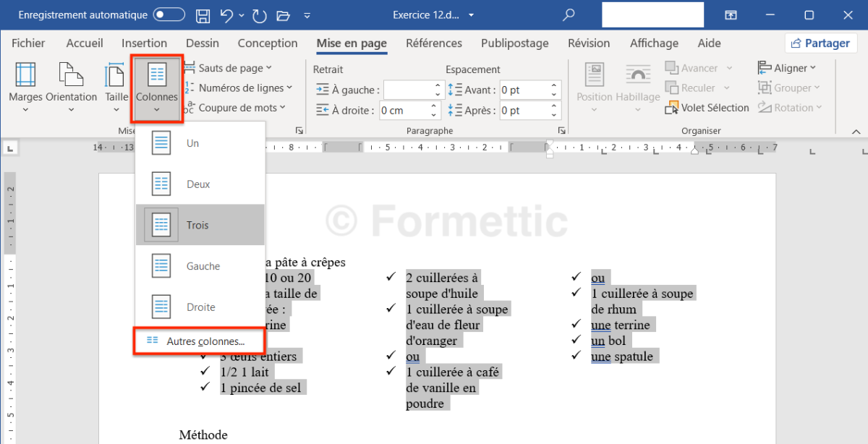Open the search magnifier icon
The image size is (868, 444).
569,15
